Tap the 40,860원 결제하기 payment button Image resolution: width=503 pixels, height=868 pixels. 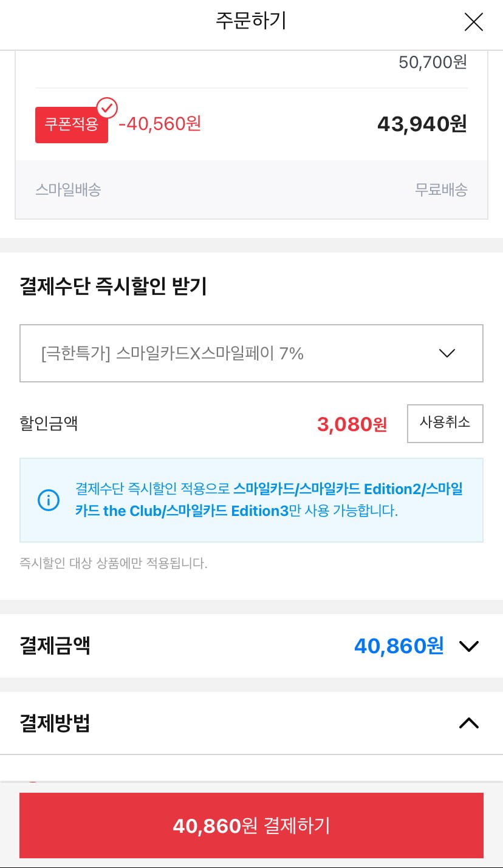click(x=251, y=825)
